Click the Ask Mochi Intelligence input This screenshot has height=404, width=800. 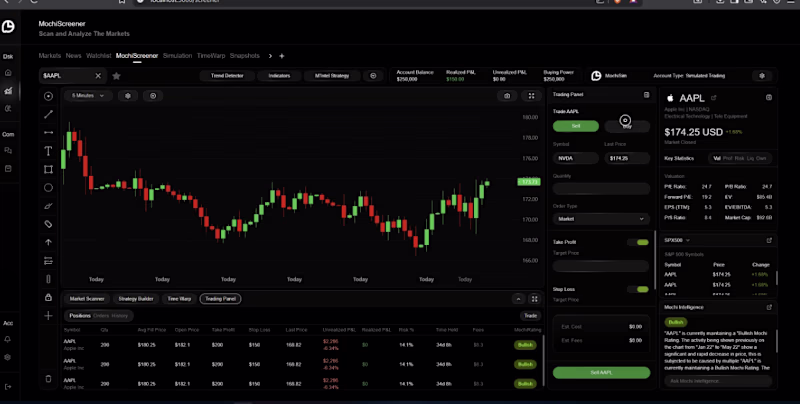coord(717,381)
